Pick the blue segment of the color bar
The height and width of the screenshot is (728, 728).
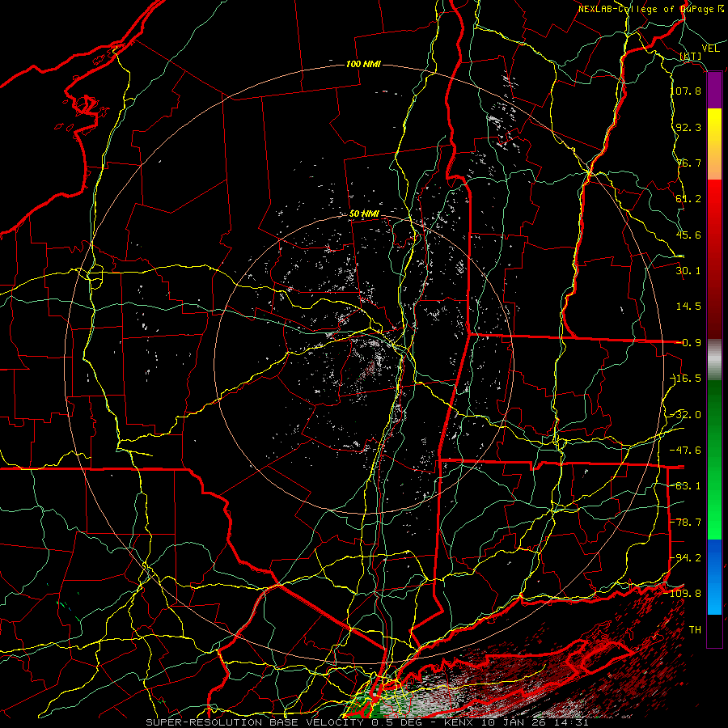[714, 577]
